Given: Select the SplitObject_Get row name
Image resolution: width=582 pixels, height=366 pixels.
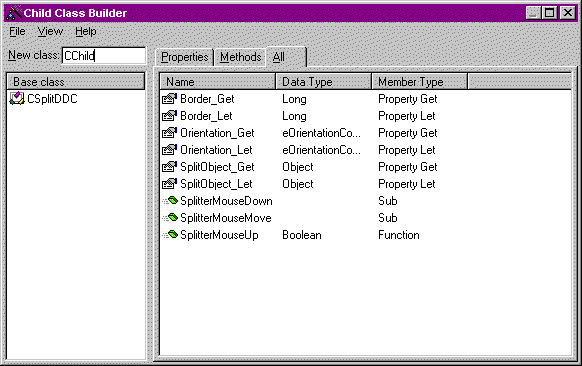Looking at the screenshot, I should (217, 167).
